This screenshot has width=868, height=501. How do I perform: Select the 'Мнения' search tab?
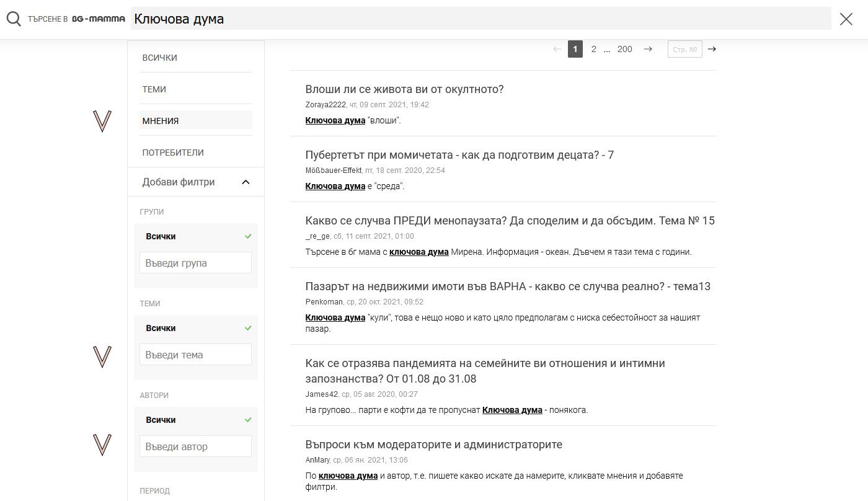[x=161, y=121]
